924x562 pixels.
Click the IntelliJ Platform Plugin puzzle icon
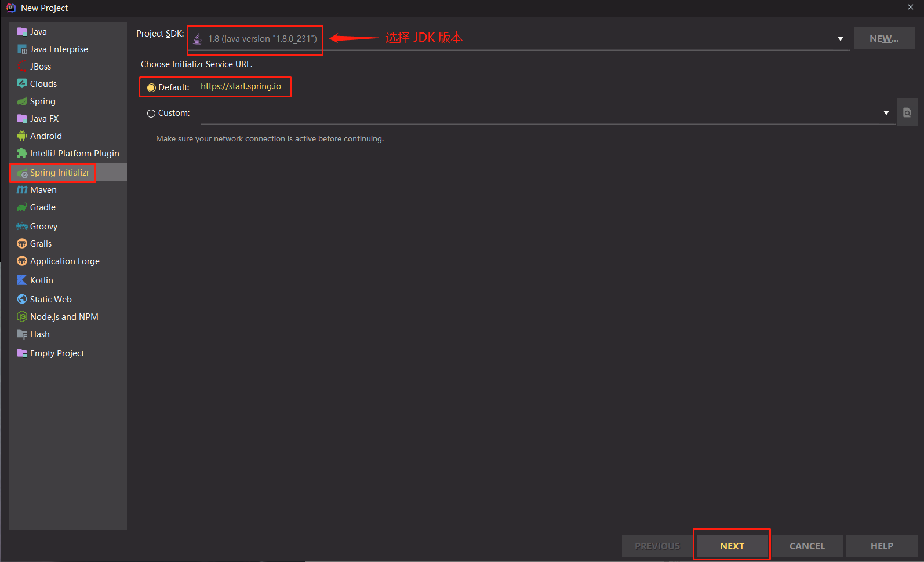(22, 153)
